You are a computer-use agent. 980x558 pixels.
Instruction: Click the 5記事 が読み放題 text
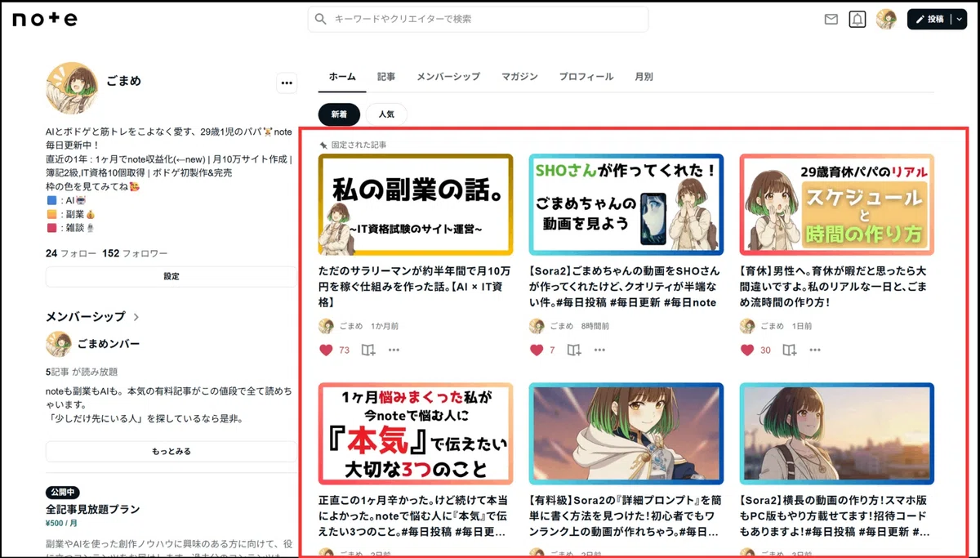coord(82,372)
